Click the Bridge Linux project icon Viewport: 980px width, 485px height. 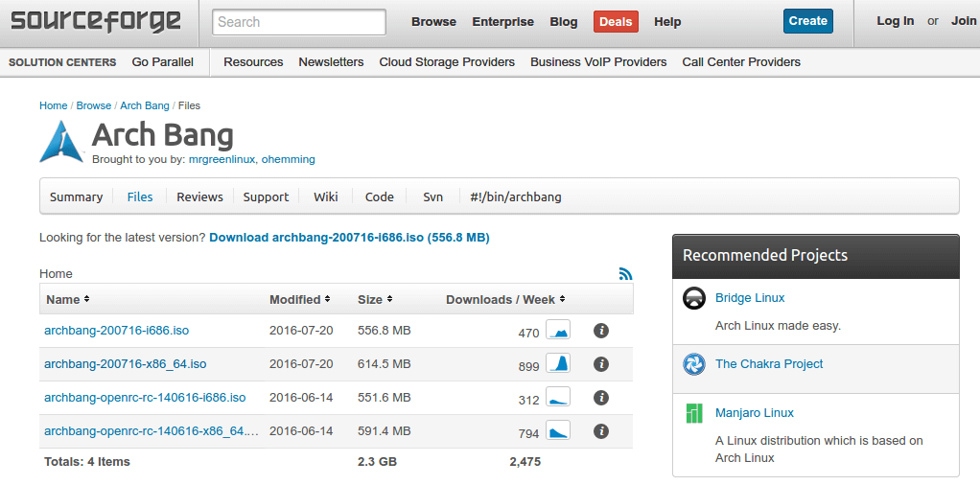[x=694, y=298]
